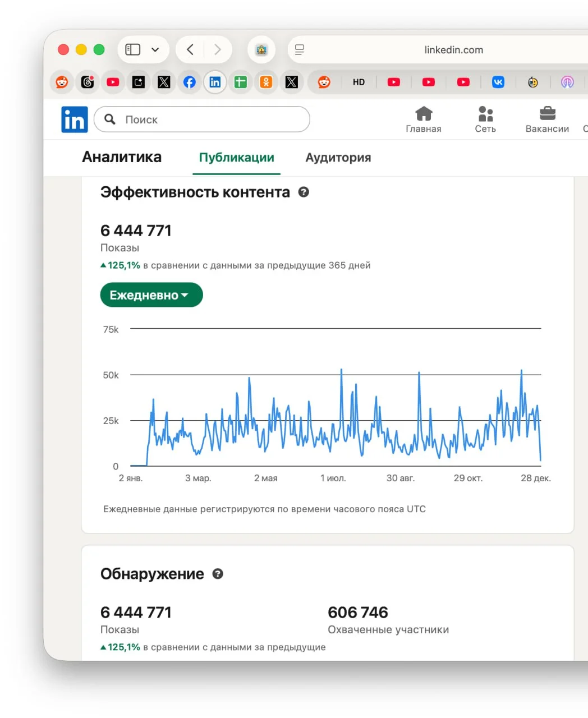Open Вакансии briefcase icon
Image resolution: width=588 pixels, height=718 pixels.
[x=547, y=119]
